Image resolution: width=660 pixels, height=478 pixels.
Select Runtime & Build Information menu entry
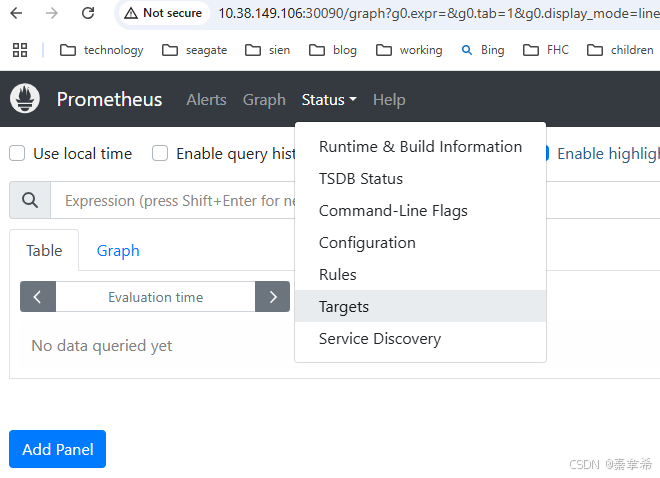pos(420,146)
